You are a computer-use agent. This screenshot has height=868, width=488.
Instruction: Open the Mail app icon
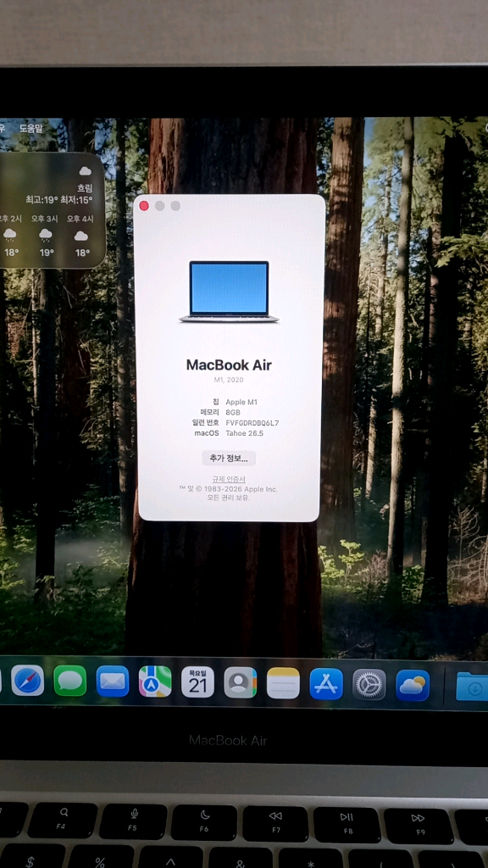[x=113, y=682]
